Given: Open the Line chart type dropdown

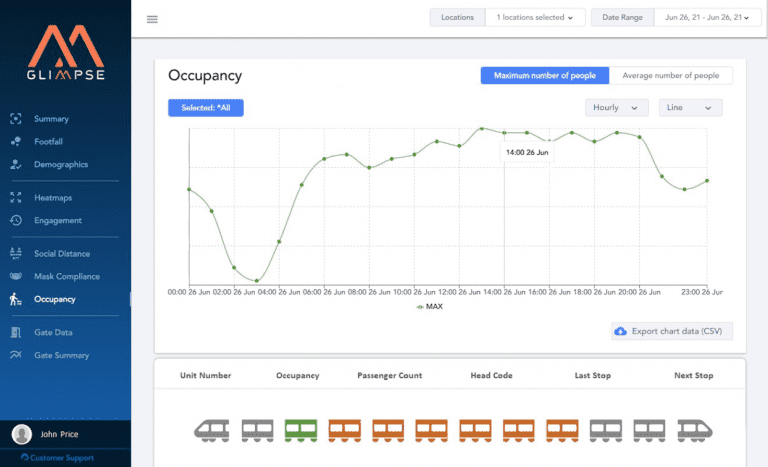Looking at the screenshot, I should (690, 108).
